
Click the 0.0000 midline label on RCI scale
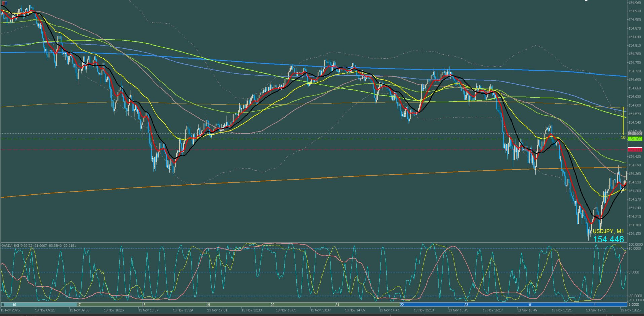point(635,272)
